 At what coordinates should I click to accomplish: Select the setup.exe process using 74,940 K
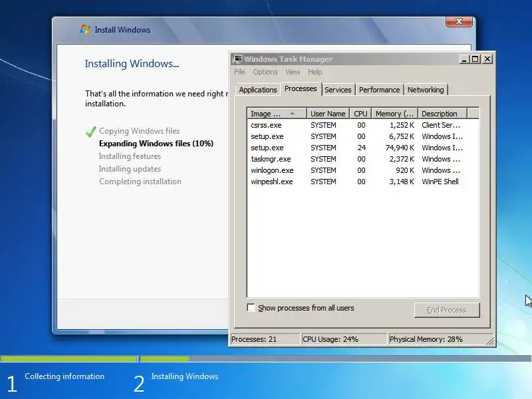363,148
